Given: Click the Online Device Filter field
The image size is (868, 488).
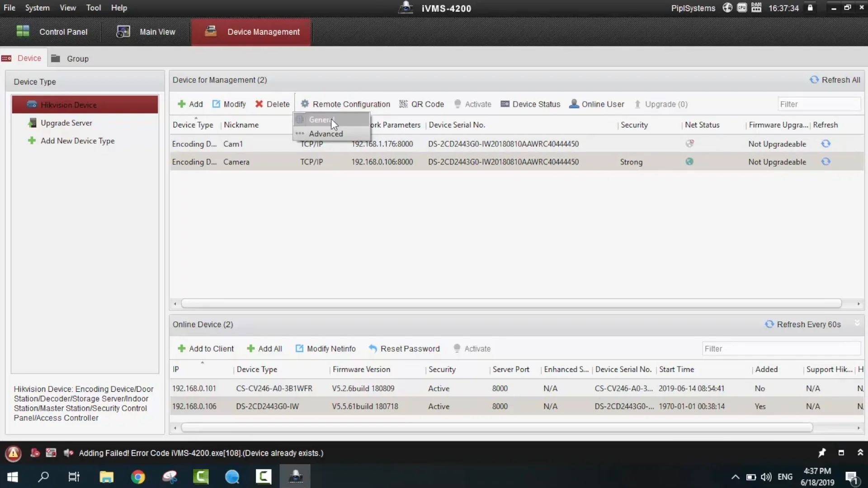Looking at the screenshot, I should click(x=781, y=349).
